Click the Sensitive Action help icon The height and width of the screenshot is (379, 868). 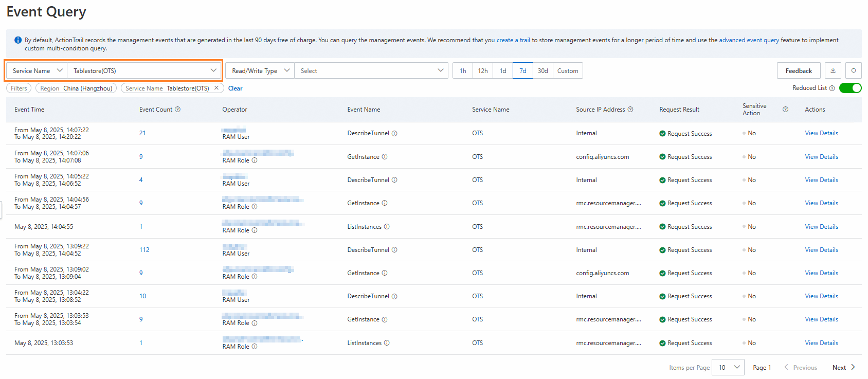tap(785, 110)
